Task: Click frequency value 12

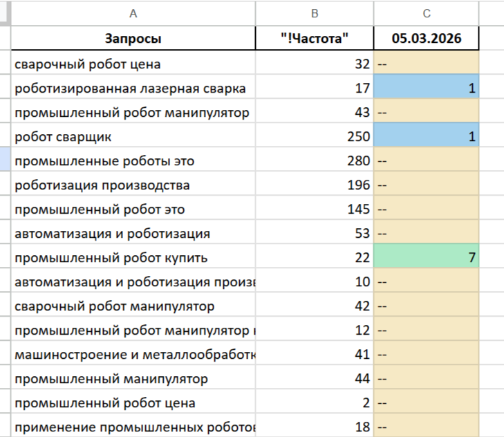Action: (x=362, y=331)
